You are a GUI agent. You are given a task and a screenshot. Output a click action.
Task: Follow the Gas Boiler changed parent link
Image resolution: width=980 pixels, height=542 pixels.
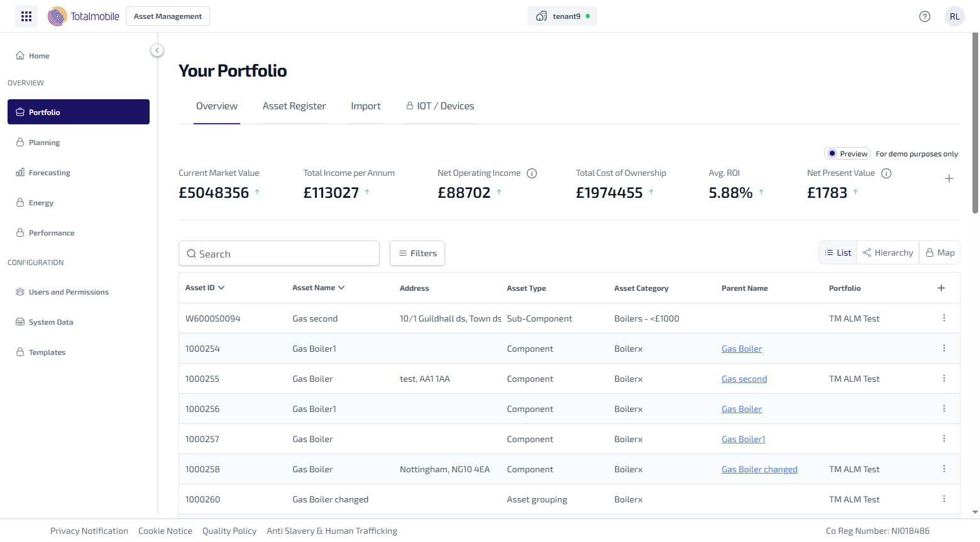coord(759,469)
